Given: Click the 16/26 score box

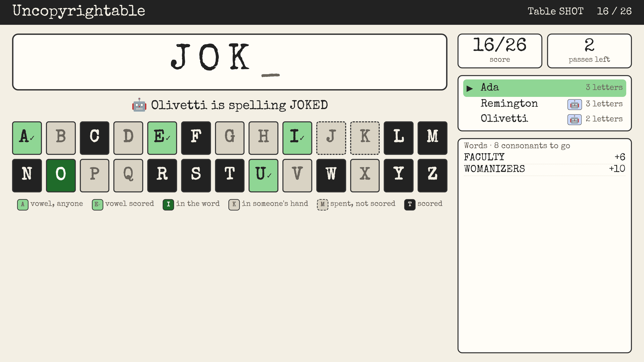Looking at the screenshot, I should 500,51.
